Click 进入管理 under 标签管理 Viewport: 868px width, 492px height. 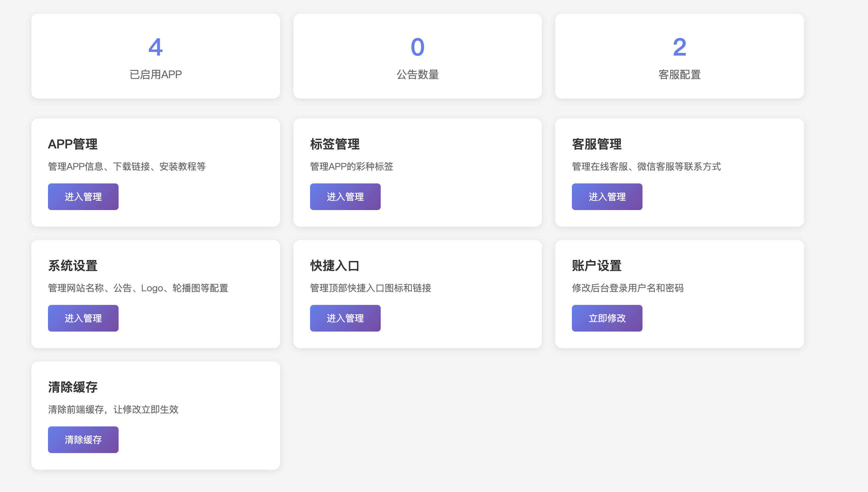(345, 196)
